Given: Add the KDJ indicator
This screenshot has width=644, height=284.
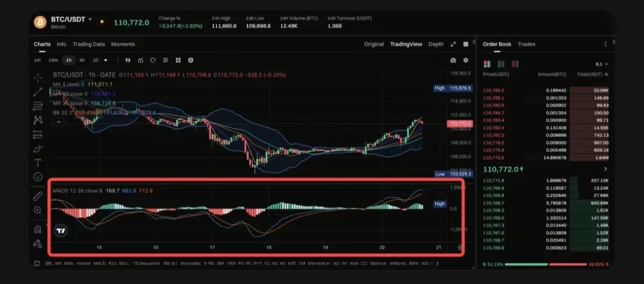Looking at the screenshot, I should click(112, 264).
